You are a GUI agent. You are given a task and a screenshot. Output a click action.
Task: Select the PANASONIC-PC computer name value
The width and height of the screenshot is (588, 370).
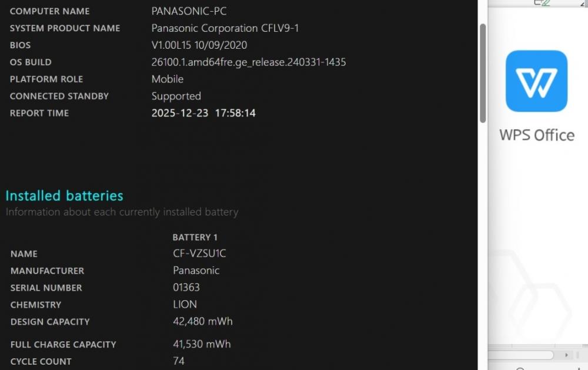189,11
